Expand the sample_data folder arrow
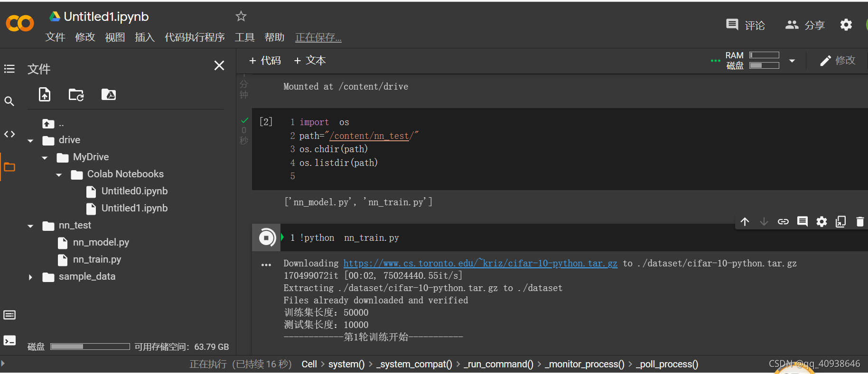The image size is (868, 374). pyautogui.click(x=30, y=277)
